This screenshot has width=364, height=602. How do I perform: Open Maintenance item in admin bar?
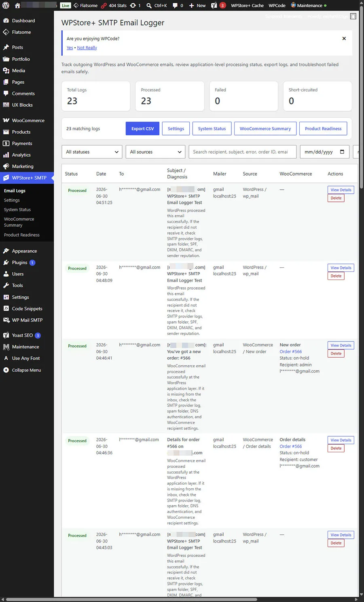tap(308, 6)
